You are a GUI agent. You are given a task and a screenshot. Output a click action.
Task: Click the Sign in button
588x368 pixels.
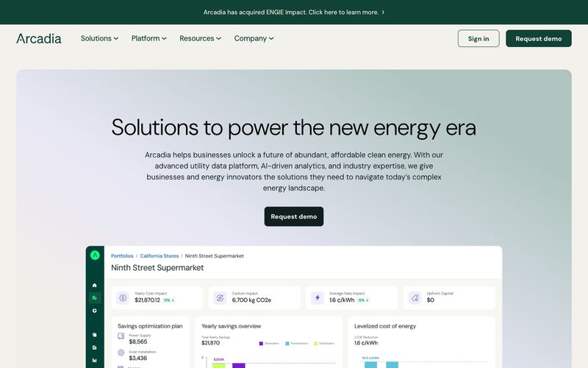(x=478, y=38)
